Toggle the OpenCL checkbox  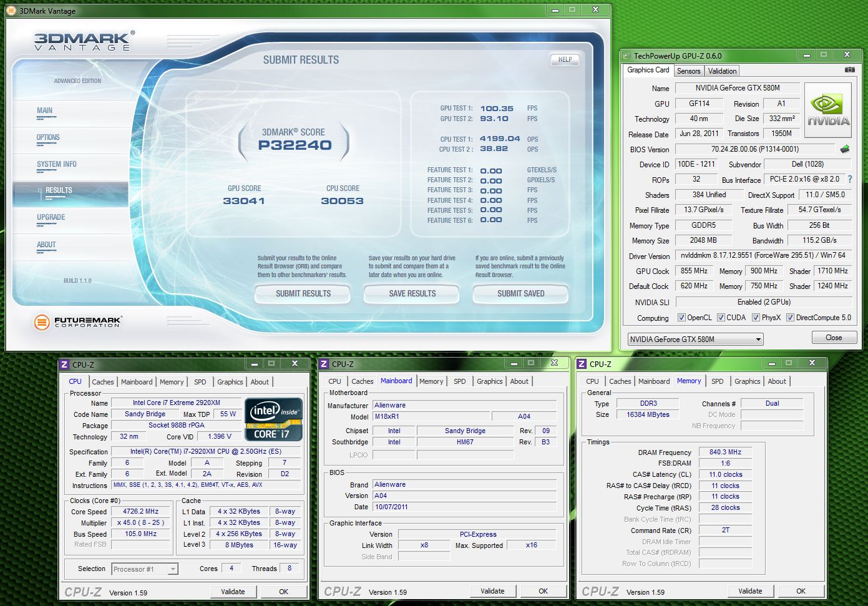click(x=681, y=318)
